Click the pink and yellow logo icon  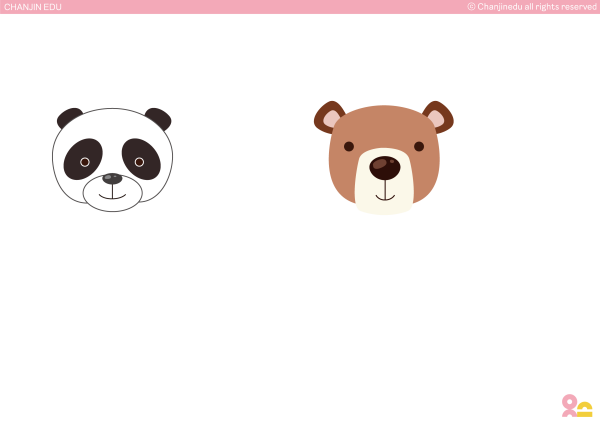(x=577, y=406)
